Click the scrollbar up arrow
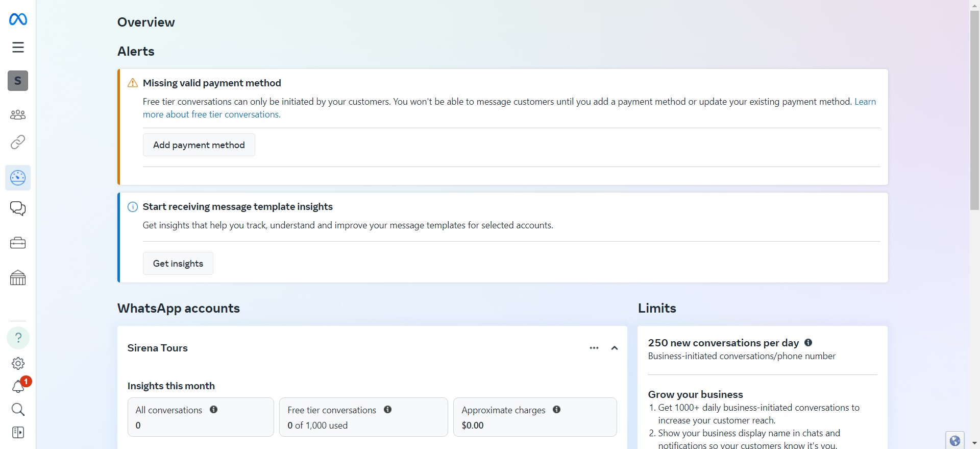This screenshot has width=980, height=449. click(974, 5)
